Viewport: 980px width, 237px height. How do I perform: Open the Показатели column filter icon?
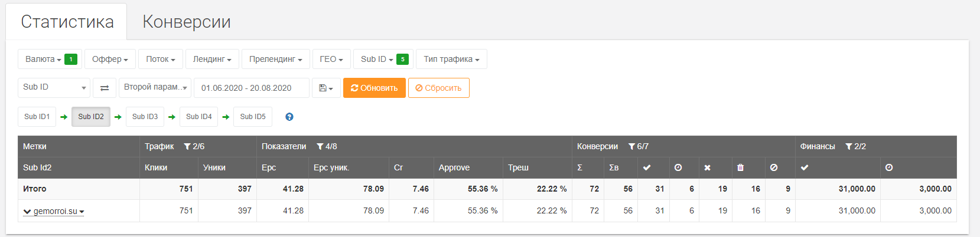coord(320,146)
